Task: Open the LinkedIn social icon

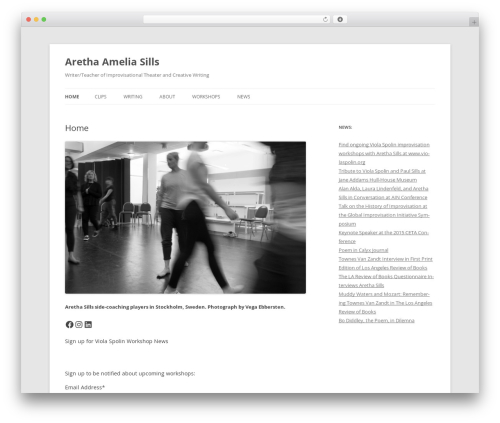Action: [88, 324]
